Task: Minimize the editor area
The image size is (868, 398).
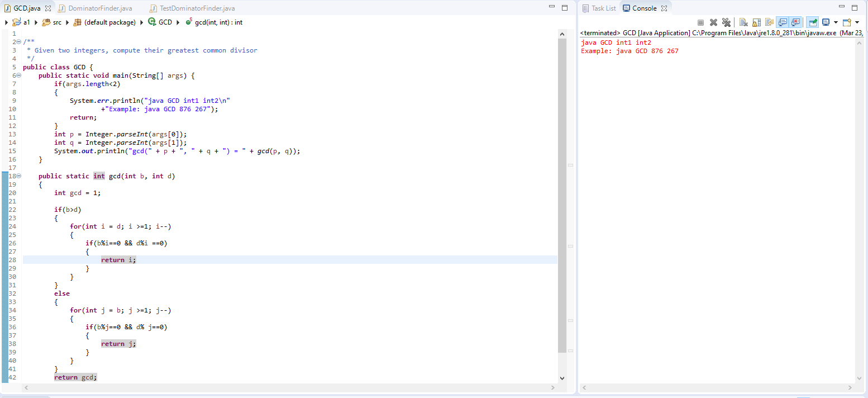Action: (x=552, y=7)
